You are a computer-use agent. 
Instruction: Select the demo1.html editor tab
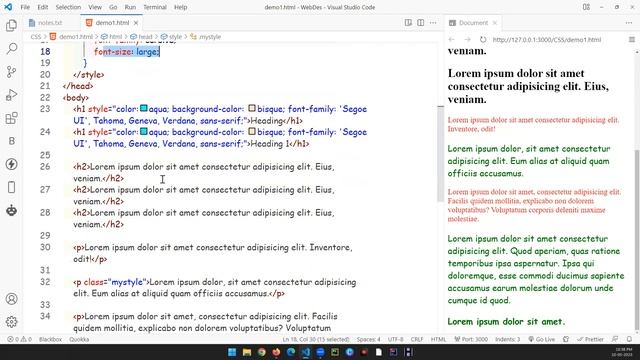point(111,23)
